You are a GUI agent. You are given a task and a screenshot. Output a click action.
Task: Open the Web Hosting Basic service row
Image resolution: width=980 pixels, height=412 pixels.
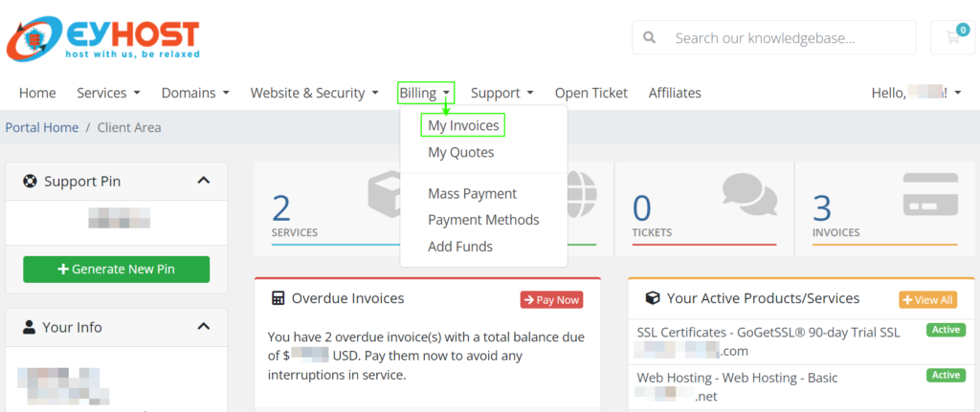[801, 387]
